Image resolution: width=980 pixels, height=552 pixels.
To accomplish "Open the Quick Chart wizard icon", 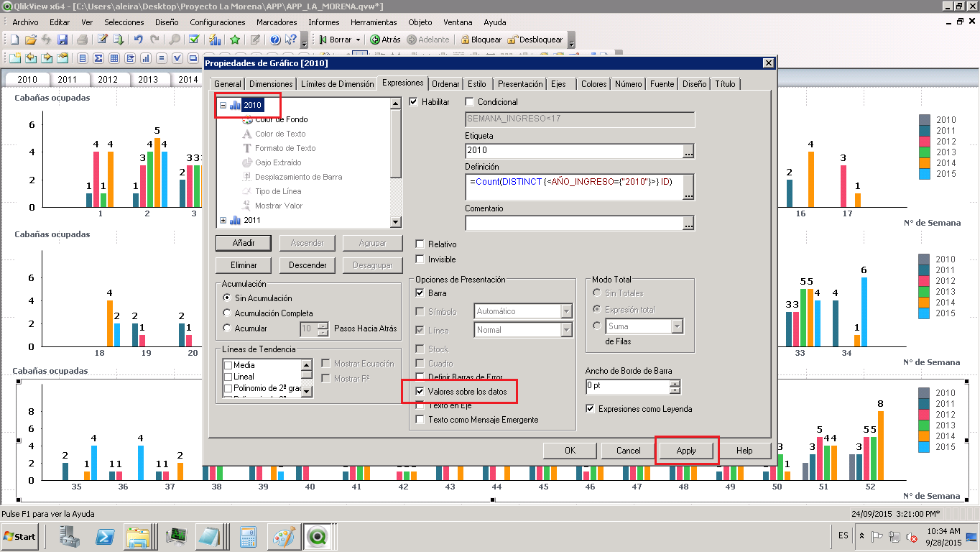I will click(215, 40).
